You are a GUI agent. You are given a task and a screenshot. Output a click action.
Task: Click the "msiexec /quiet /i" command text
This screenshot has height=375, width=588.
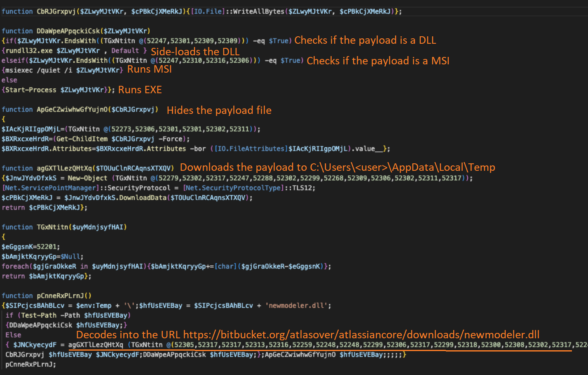(39, 71)
